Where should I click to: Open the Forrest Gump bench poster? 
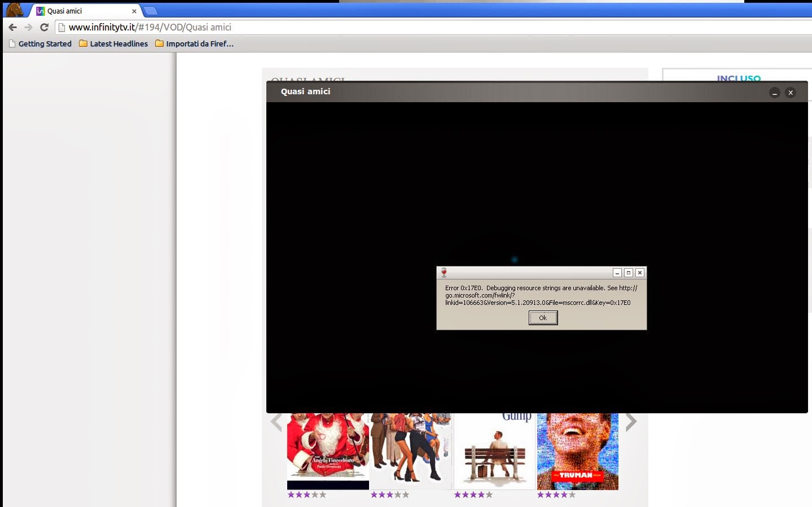[494, 451]
